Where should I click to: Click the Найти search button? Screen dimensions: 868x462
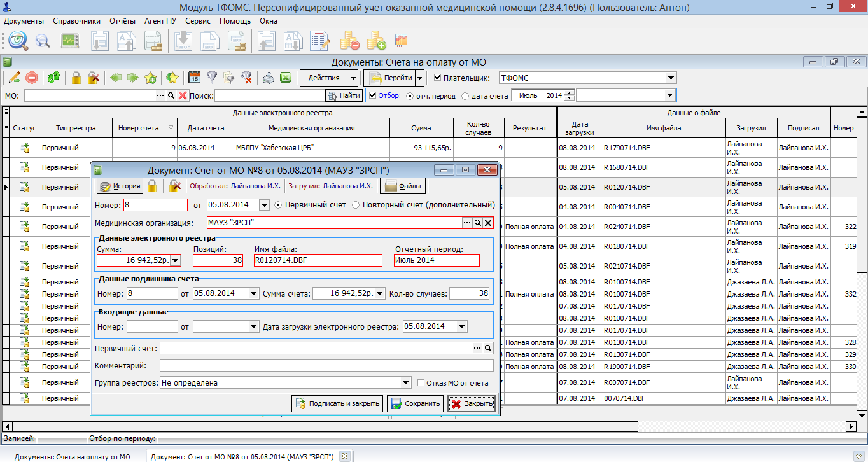tap(344, 95)
